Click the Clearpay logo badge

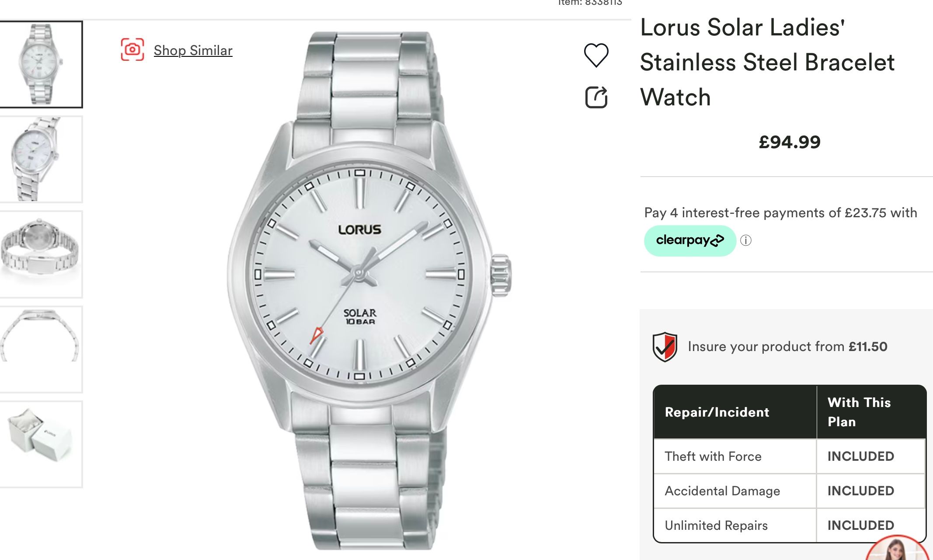point(689,240)
